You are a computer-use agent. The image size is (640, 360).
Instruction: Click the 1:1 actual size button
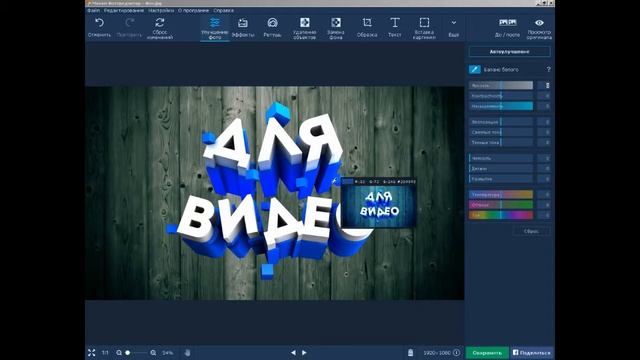point(105,353)
